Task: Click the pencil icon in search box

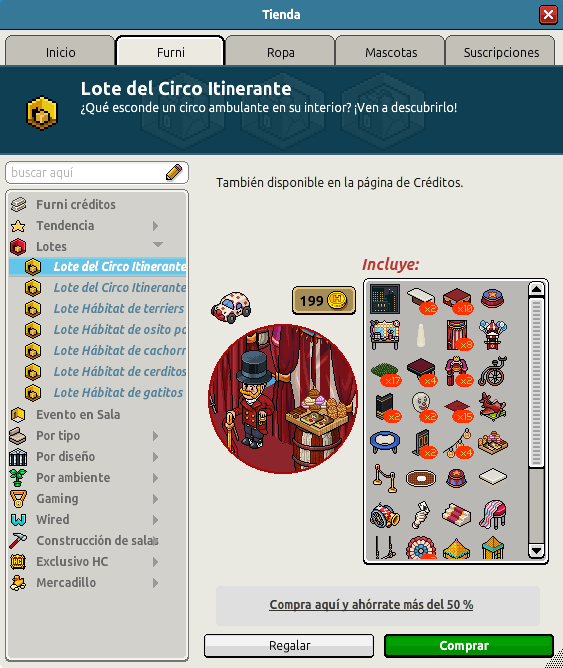Action: point(174,172)
